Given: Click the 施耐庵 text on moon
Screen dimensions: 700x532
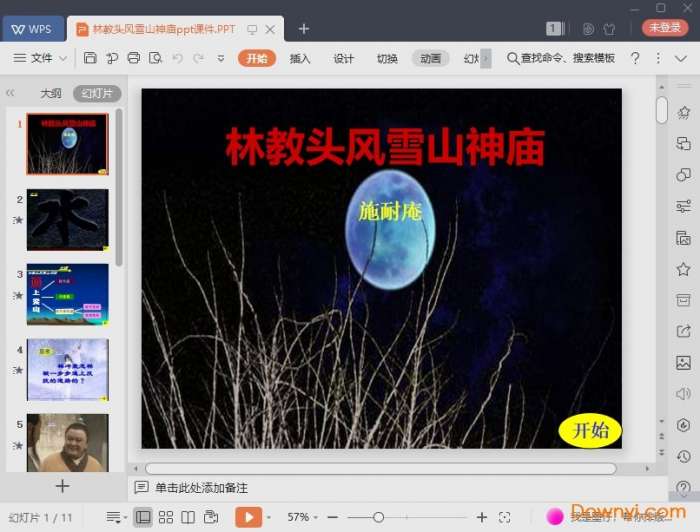Looking at the screenshot, I should 390,211.
